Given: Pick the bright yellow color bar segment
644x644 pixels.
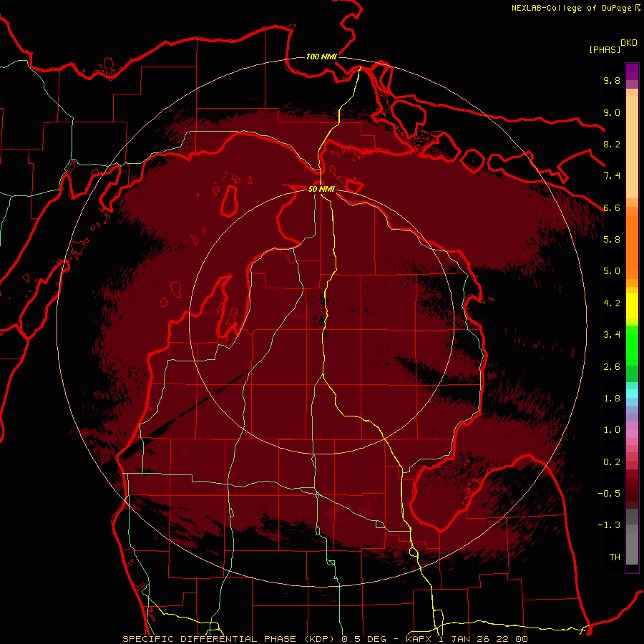Looking at the screenshot, I should click(x=632, y=306).
